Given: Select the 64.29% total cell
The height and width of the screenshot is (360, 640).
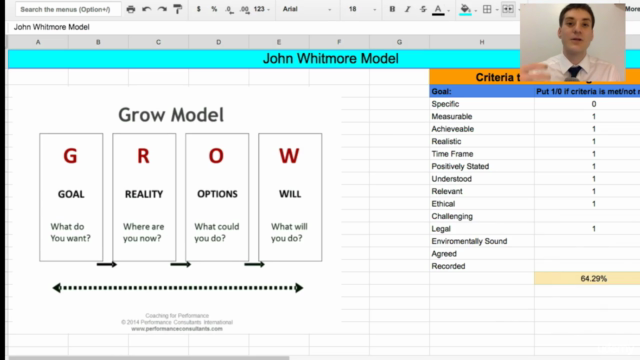Looking at the screenshot, I should 587,278.
